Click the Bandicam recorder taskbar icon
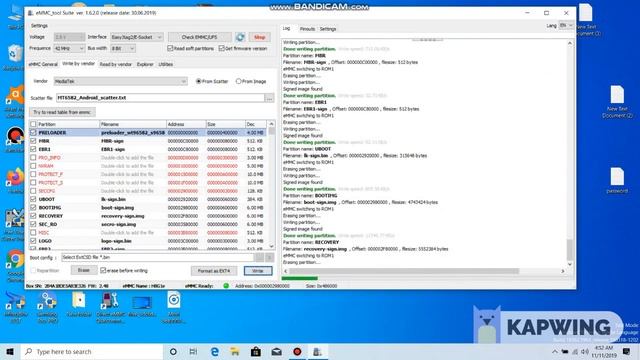 click(x=297, y=351)
